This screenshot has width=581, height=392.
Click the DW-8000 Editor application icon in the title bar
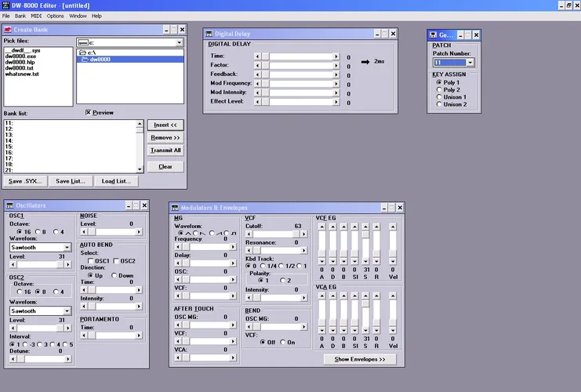(x=5, y=5)
